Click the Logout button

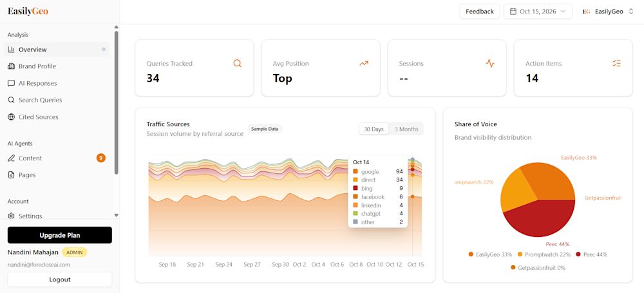pos(59,279)
